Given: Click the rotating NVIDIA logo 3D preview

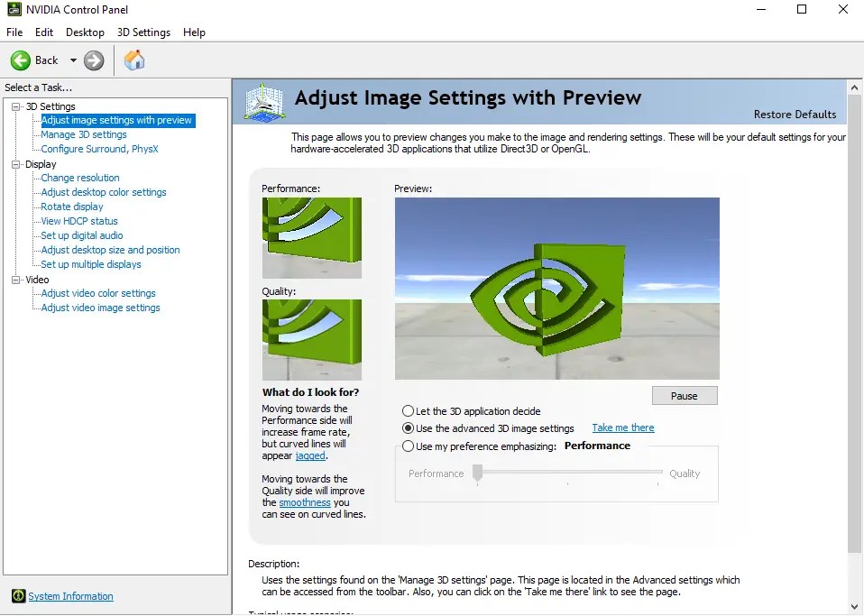Looking at the screenshot, I should tap(557, 289).
